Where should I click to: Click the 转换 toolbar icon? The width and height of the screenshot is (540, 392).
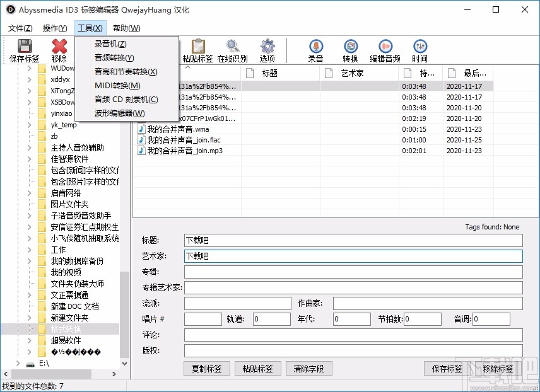coord(350,50)
